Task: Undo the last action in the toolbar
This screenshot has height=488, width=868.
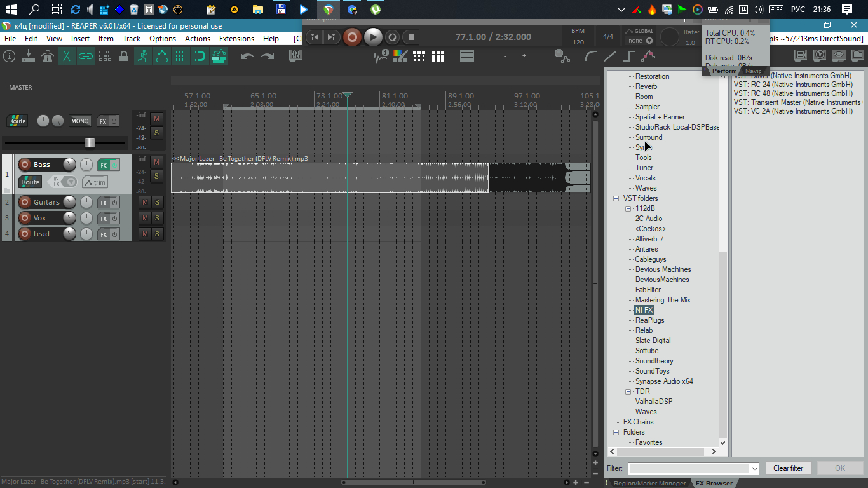Action: pyautogui.click(x=247, y=57)
